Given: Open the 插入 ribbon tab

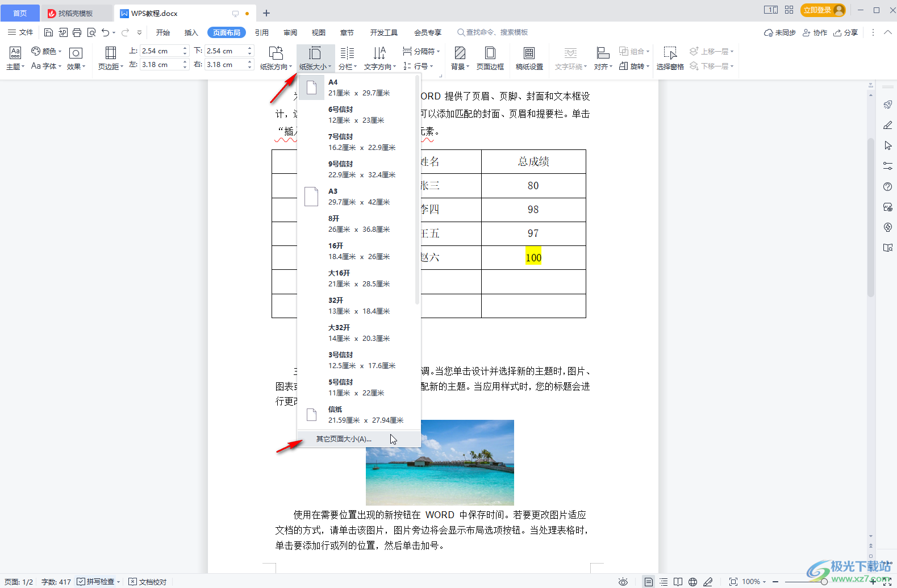Looking at the screenshot, I should [191, 32].
